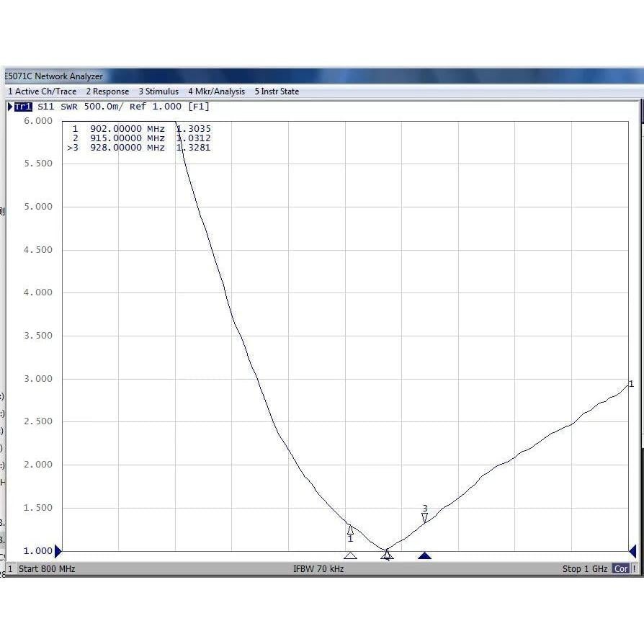Click the exclamation status icon in status bar
Image resolution: width=644 pixels, height=644 pixels.
point(634,568)
